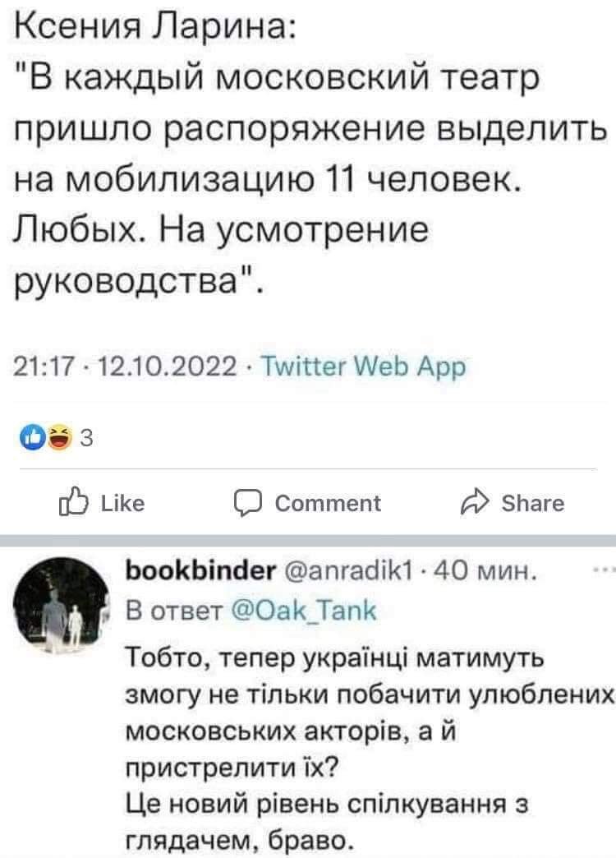Click the Share button label

point(533,504)
